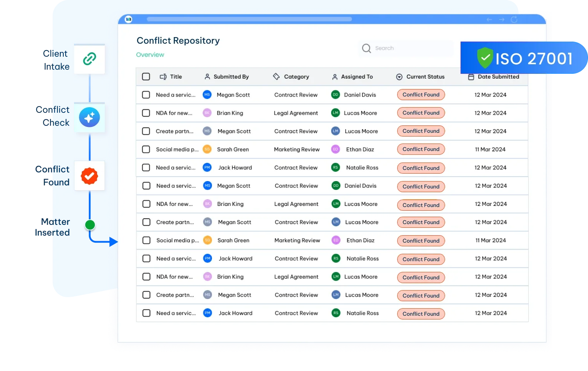Open the Current Status dropdown icon

pos(399,77)
